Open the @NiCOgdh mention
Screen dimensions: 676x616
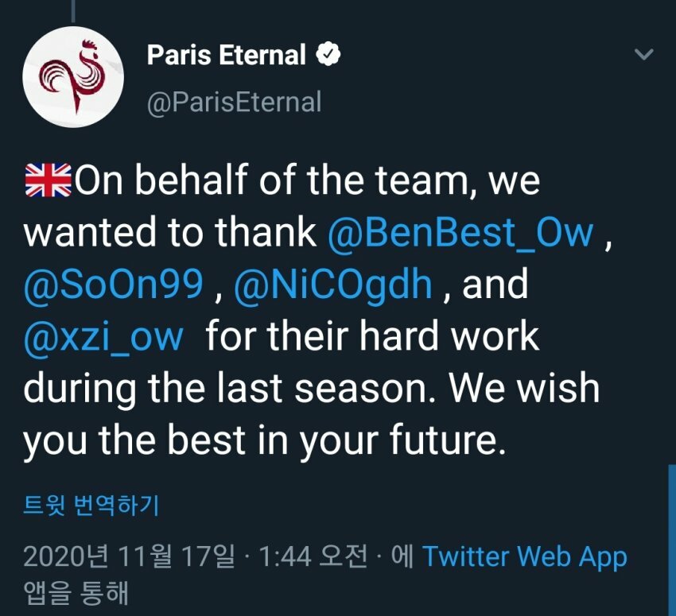[332, 285]
